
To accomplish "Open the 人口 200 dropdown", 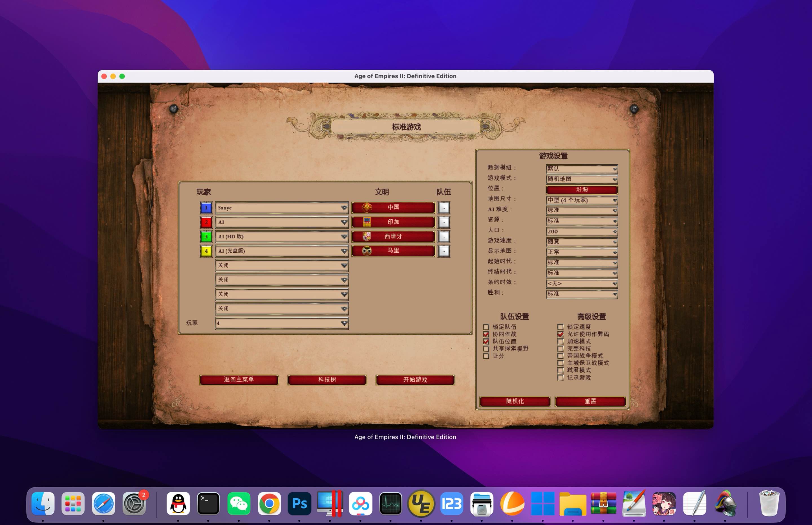I will pos(582,231).
